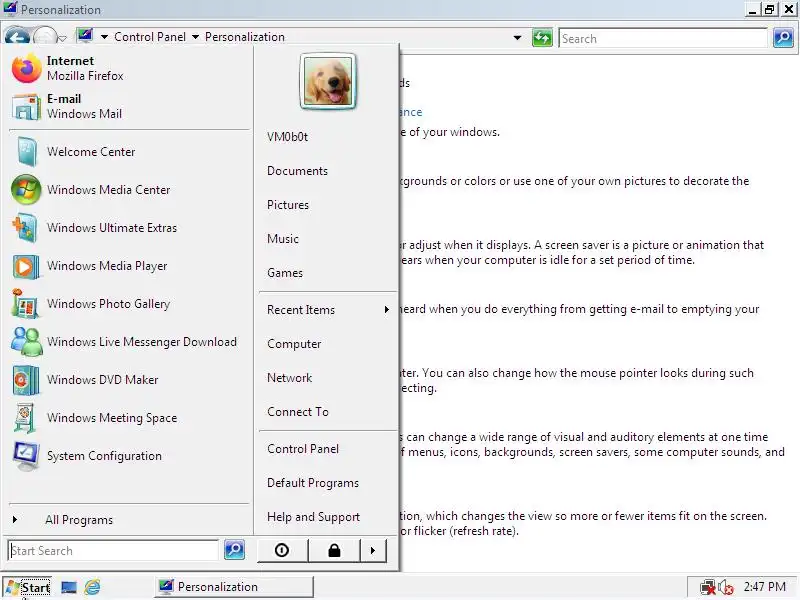
Task: Expand the shutdown options arrow
Action: (373, 550)
